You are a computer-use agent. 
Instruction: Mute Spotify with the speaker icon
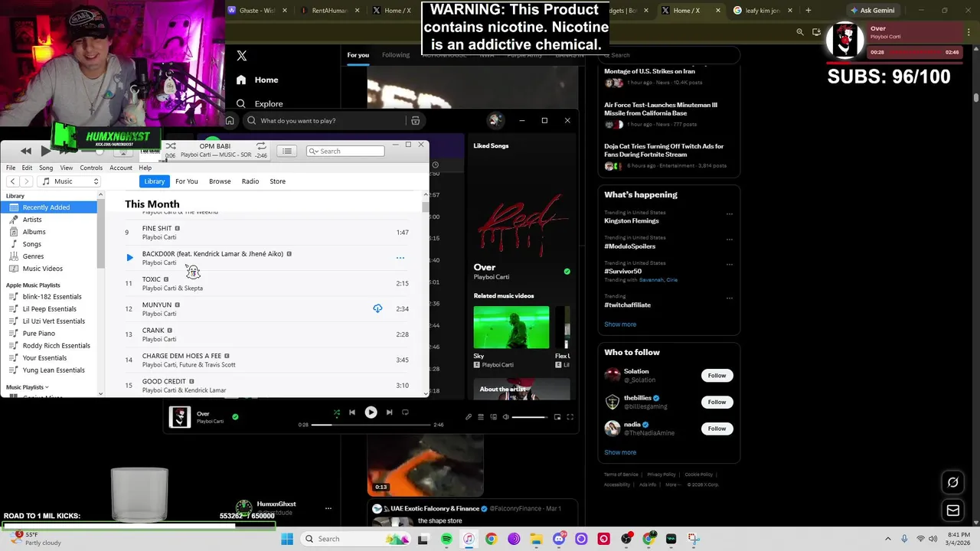tap(505, 417)
